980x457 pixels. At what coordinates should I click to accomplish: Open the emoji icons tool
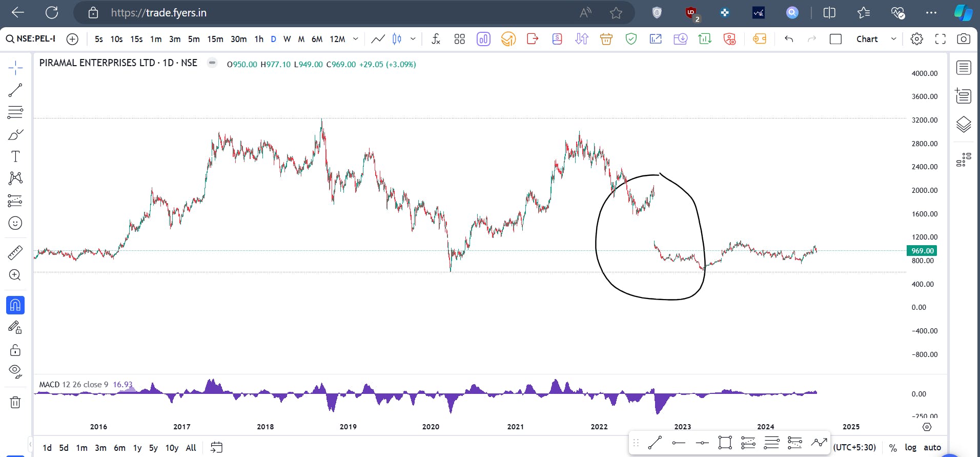pyautogui.click(x=15, y=223)
